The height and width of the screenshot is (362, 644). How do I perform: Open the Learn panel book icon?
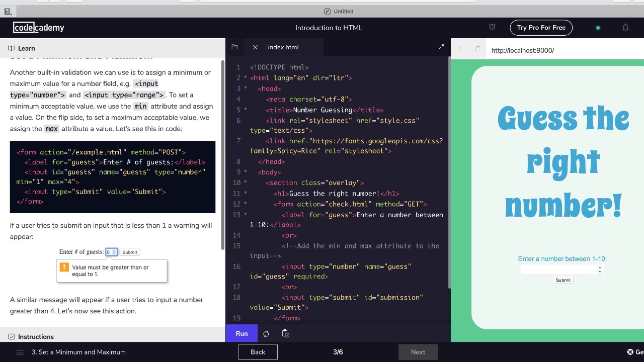(x=11, y=48)
